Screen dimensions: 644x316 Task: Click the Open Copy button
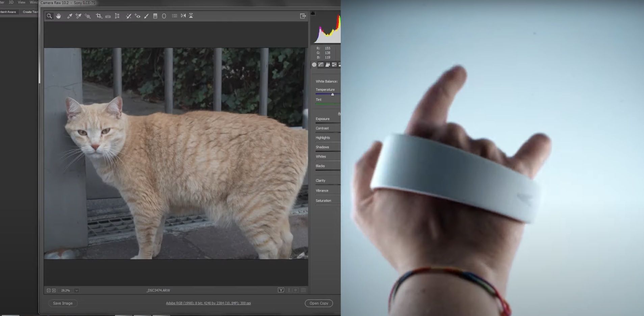[319, 303]
